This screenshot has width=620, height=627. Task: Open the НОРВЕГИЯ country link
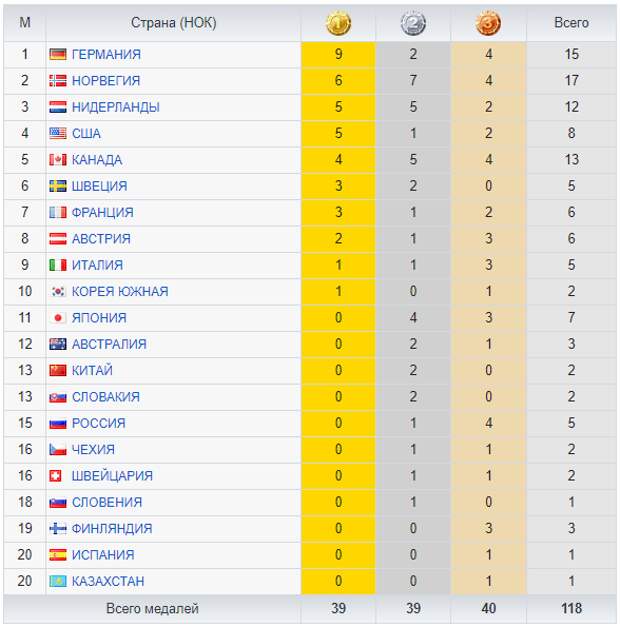coord(106,81)
